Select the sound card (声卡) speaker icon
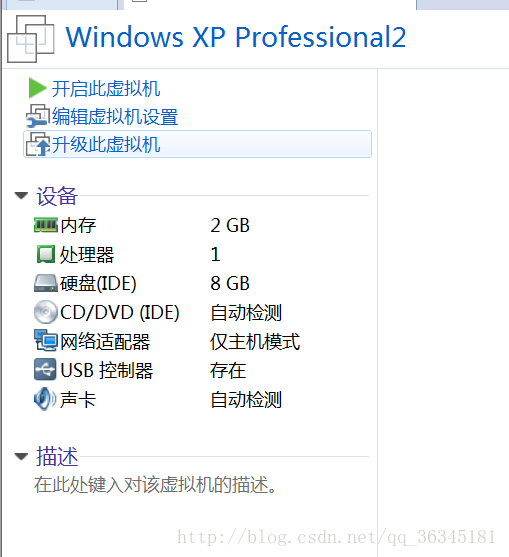 (x=45, y=399)
